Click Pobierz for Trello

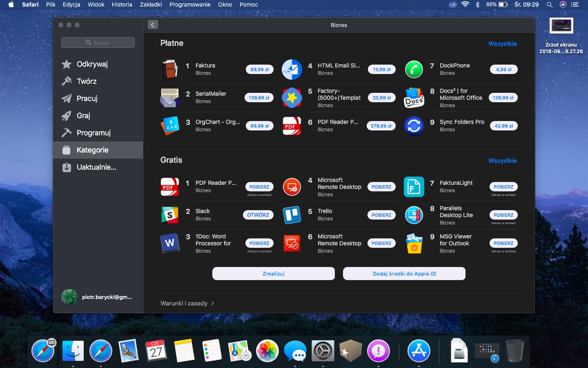[381, 215]
